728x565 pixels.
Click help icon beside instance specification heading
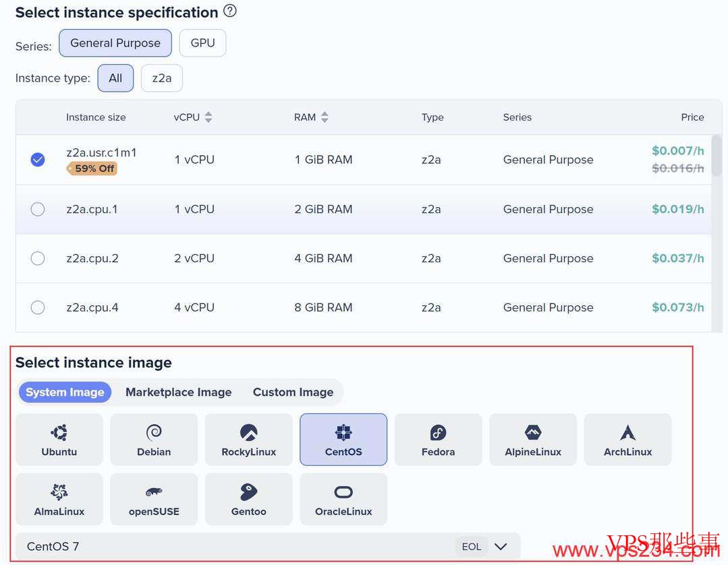tap(230, 11)
